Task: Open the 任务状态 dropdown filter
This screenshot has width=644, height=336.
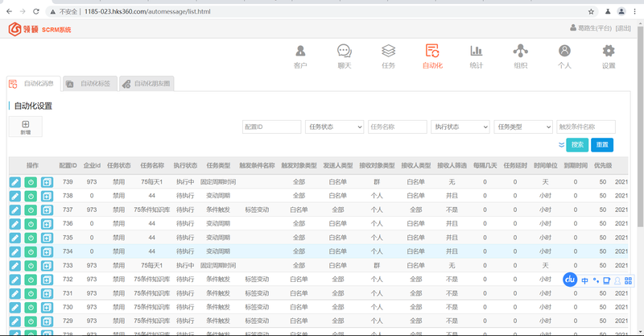Action: tap(334, 127)
